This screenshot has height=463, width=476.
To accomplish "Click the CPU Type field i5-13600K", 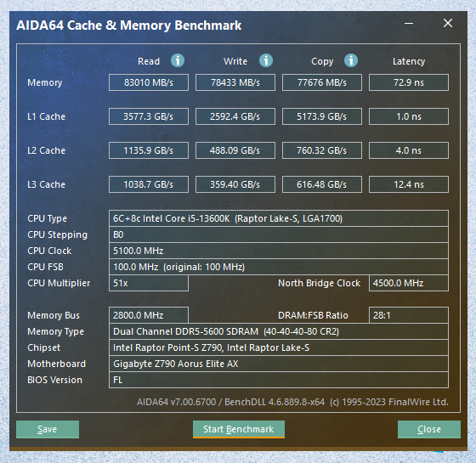I will (279, 218).
